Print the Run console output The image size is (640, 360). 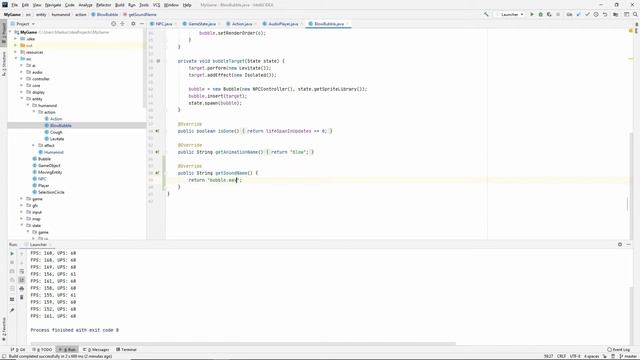pyautogui.click(x=22, y=289)
